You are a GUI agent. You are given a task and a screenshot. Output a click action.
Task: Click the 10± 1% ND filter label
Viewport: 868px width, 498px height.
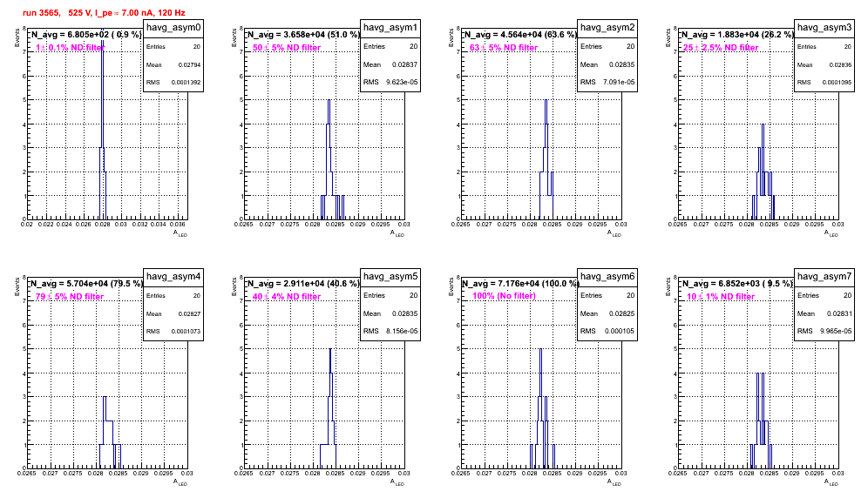point(721,297)
